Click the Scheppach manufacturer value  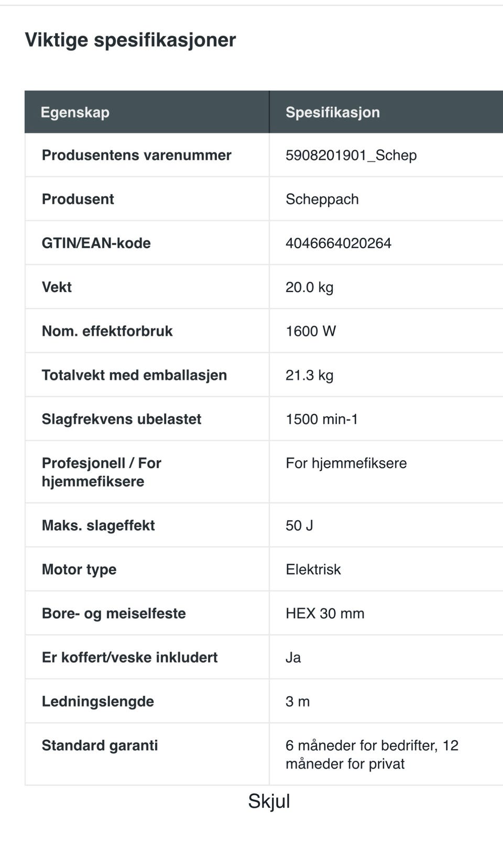point(322,199)
